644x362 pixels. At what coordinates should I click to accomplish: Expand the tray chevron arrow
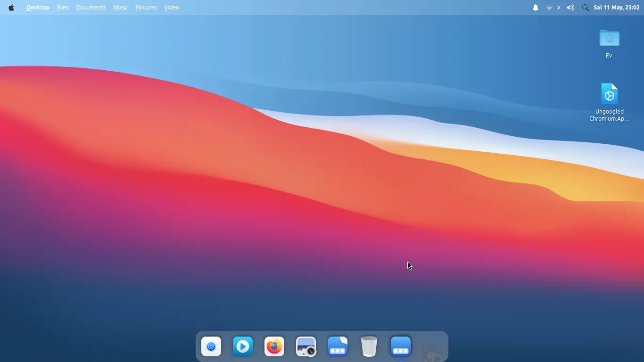[559, 8]
